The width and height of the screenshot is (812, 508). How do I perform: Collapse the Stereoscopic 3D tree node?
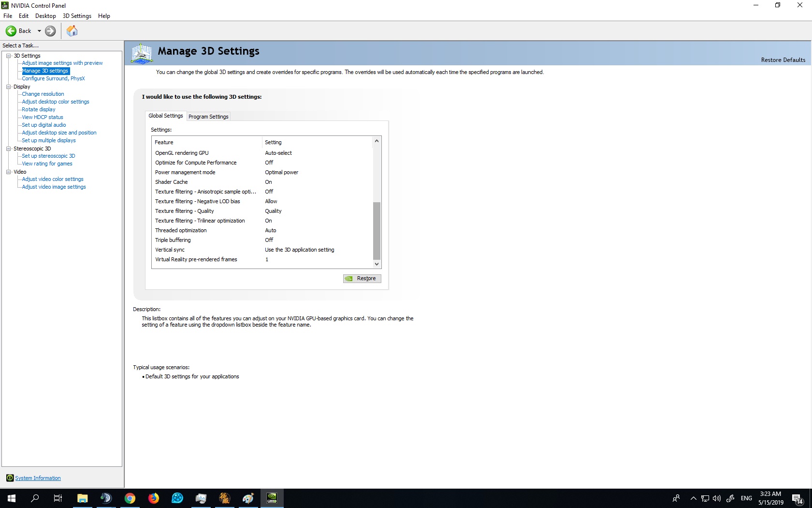[9, 149]
